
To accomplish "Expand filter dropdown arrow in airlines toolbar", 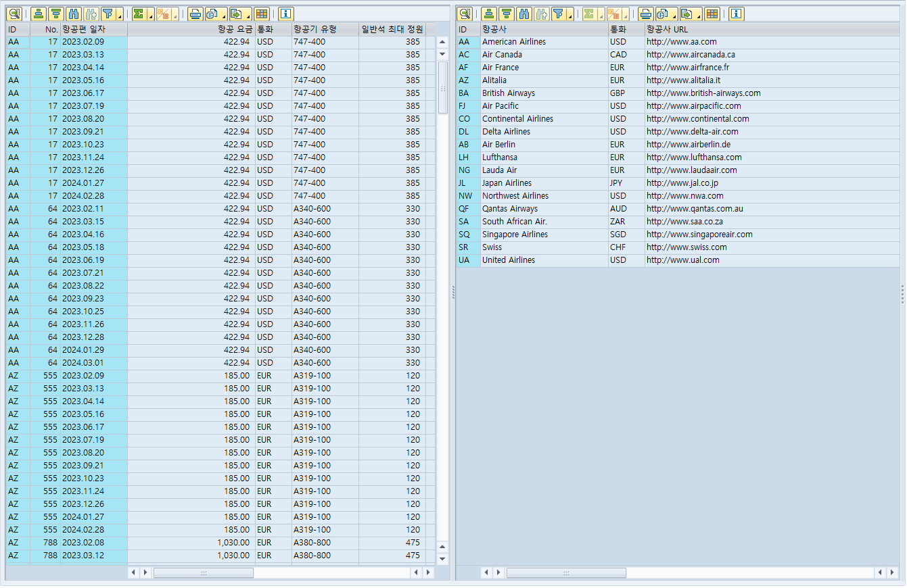I will [x=570, y=14].
